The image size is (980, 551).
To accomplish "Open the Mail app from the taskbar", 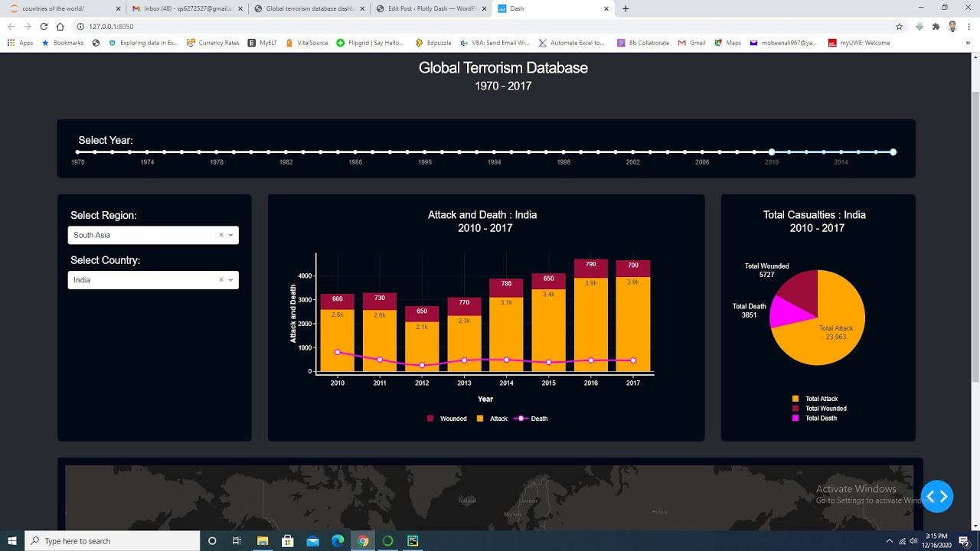I will coord(312,541).
